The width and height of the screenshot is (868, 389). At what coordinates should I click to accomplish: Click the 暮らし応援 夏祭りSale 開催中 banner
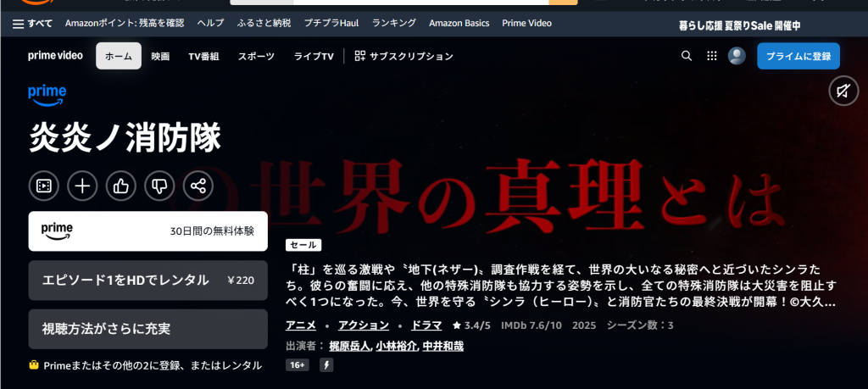[739, 25]
